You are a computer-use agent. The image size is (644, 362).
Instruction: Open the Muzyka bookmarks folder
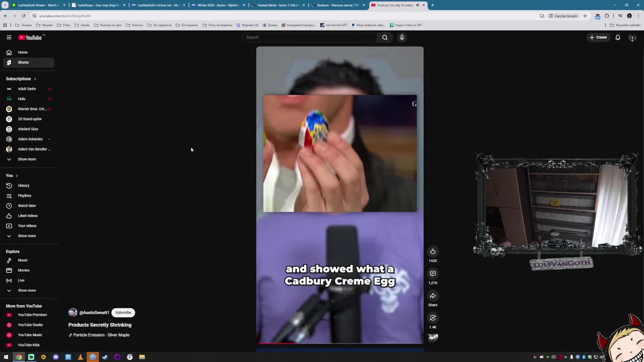point(45,25)
